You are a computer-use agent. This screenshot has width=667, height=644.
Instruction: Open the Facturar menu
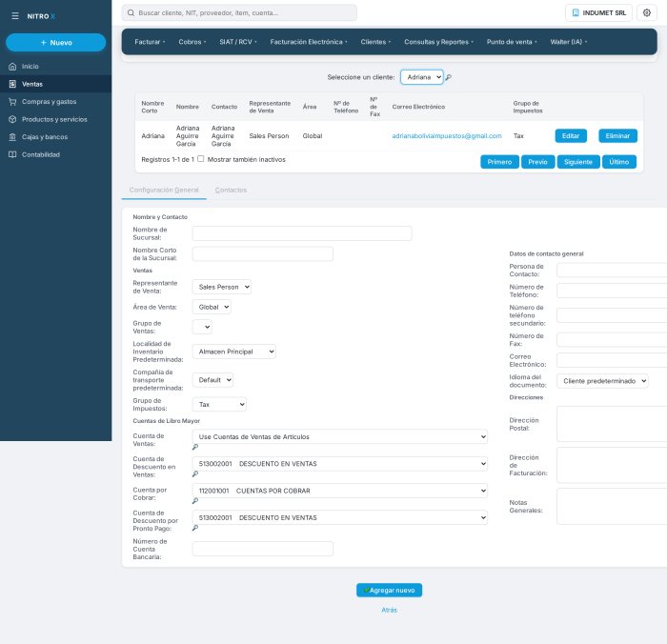point(150,42)
